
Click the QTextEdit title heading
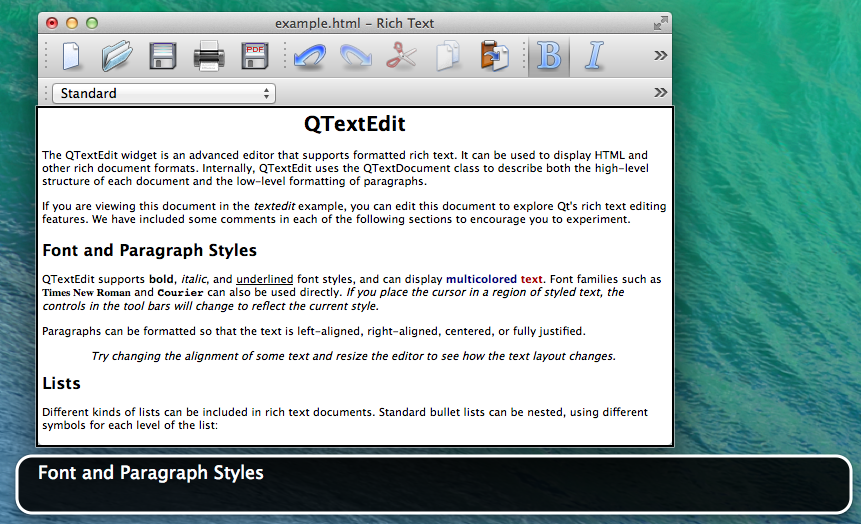point(354,125)
